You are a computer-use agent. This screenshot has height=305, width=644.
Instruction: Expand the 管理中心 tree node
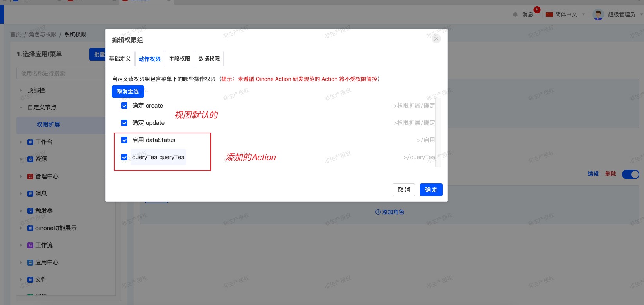(21, 176)
